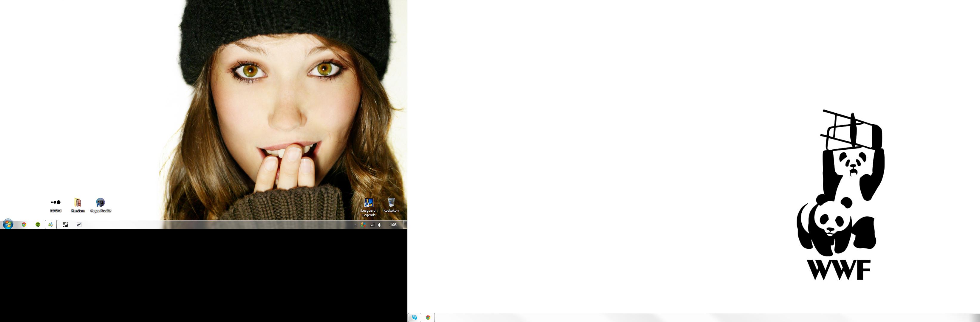Launch Steam from the taskbar
Image resolution: width=980 pixels, height=322 pixels.
pyautogui.click(x=65, y=225)
